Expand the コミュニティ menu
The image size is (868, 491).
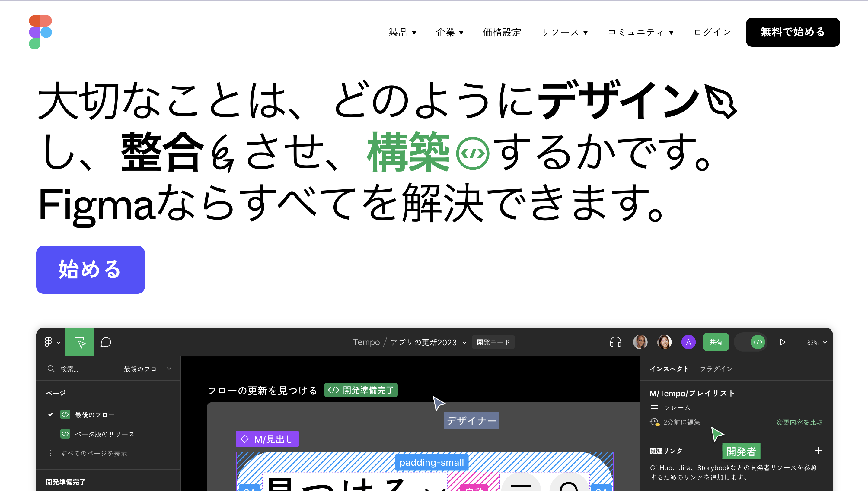pos(641,32)
